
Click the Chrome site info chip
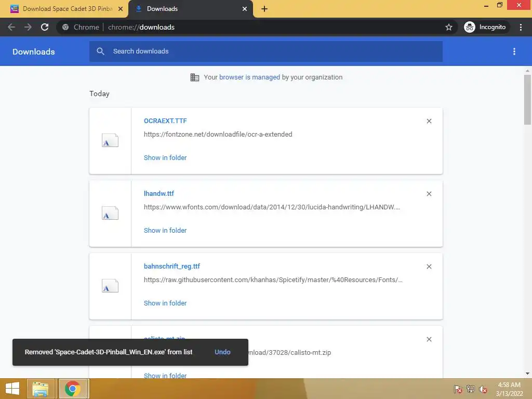[81, 27]
